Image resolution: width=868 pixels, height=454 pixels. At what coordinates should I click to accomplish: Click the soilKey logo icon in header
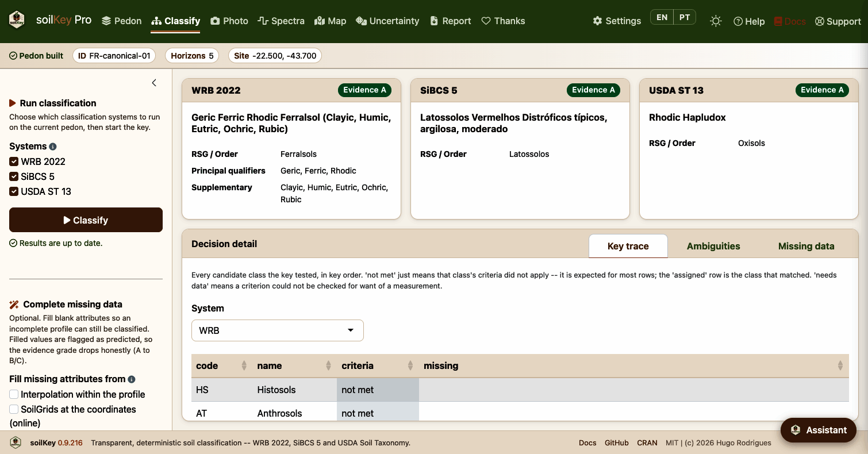(17, 20)
